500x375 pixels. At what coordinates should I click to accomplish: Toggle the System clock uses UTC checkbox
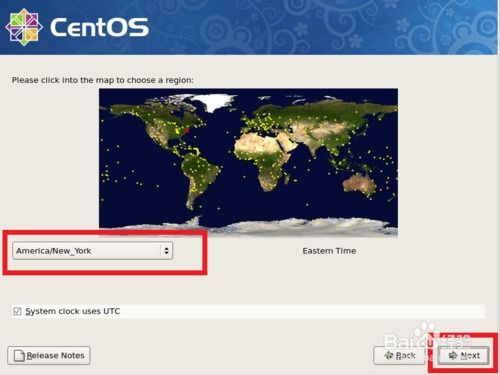(17, 311)
